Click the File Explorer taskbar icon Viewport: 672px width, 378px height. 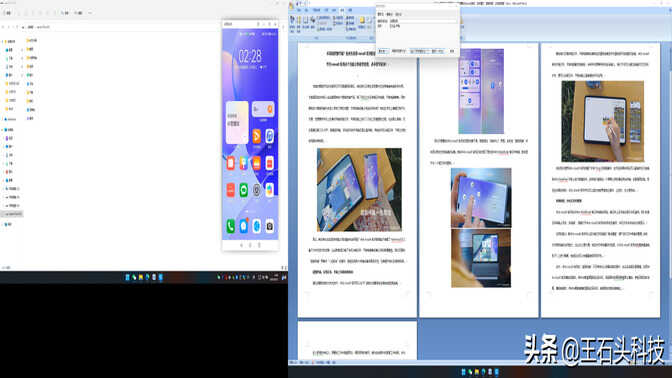click(141, 277)
